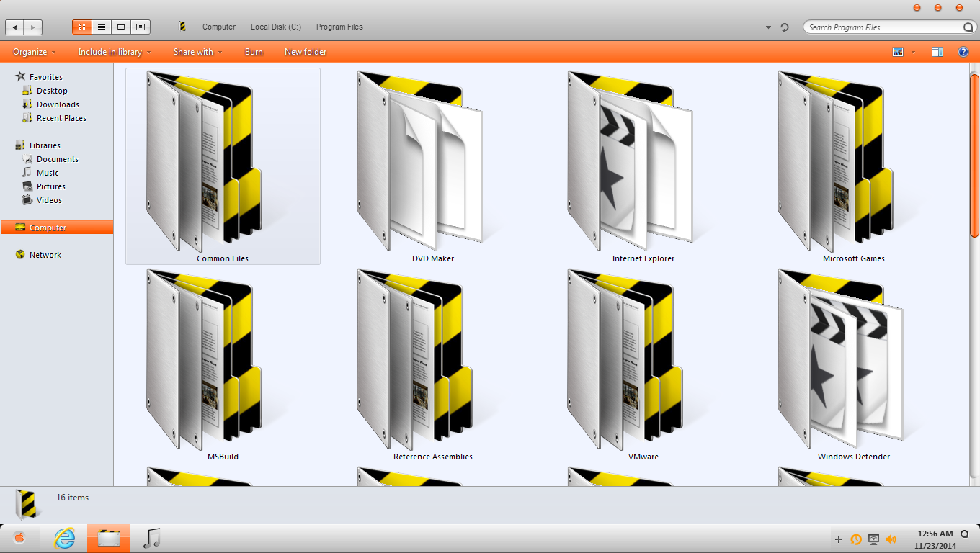This screenshot has height=553, width=980.
Task: Click the 16 items status text
Action: pos(73,498)
